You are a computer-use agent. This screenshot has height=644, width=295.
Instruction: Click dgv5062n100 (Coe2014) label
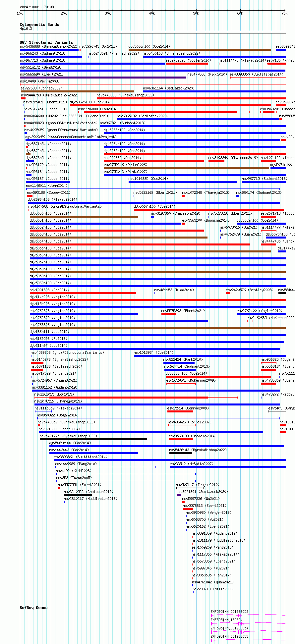point(90,102)
